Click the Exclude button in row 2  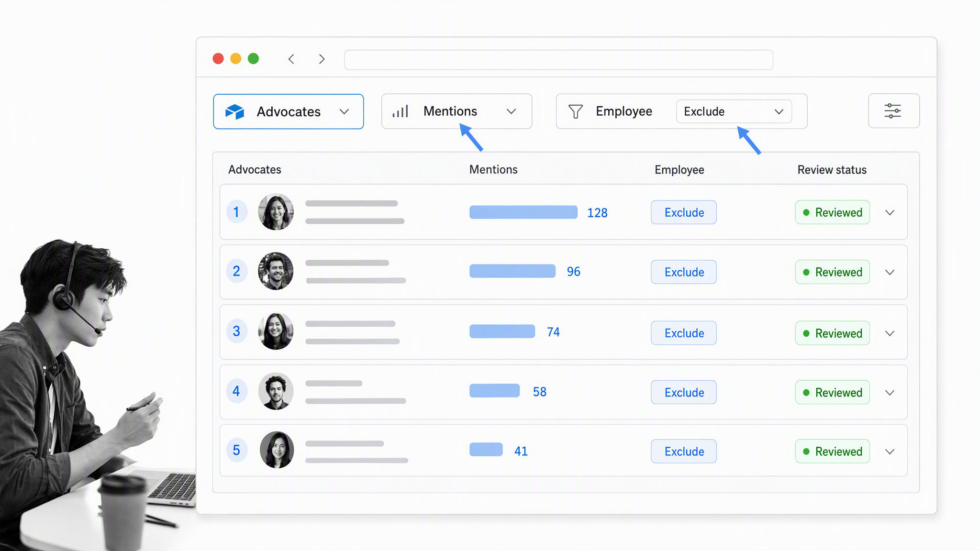point(684,272)
